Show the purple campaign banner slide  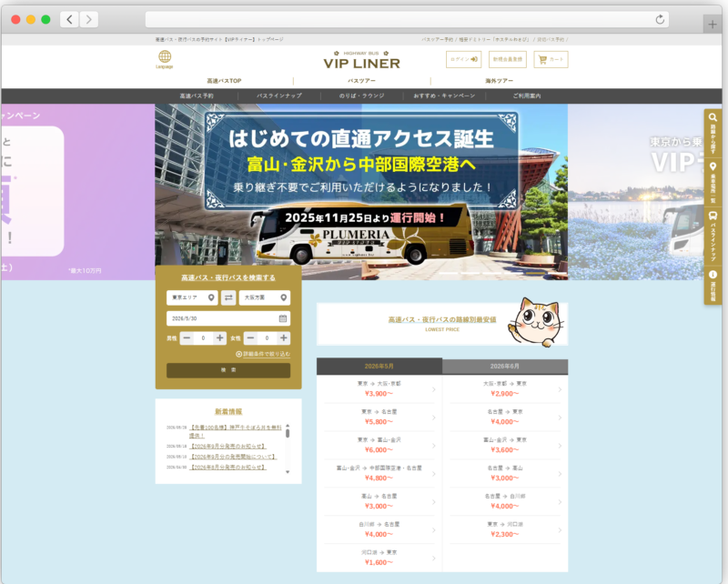(x=78, y=191)
